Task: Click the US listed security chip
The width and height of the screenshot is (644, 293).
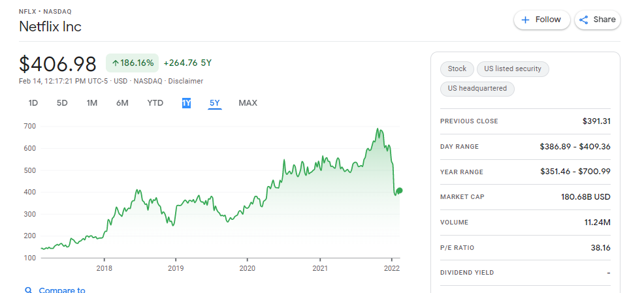Action: coord(513,69)
